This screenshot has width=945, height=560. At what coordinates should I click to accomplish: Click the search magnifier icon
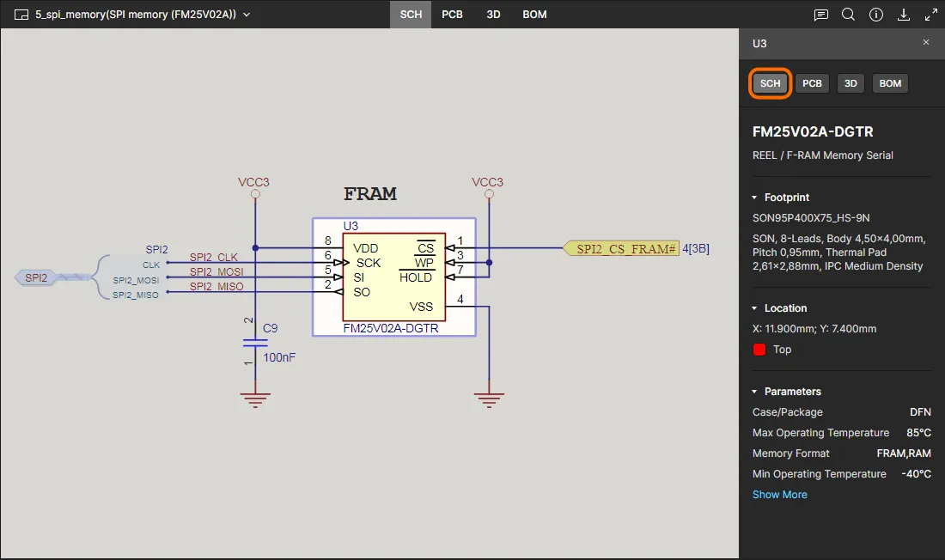pos(848,15)
